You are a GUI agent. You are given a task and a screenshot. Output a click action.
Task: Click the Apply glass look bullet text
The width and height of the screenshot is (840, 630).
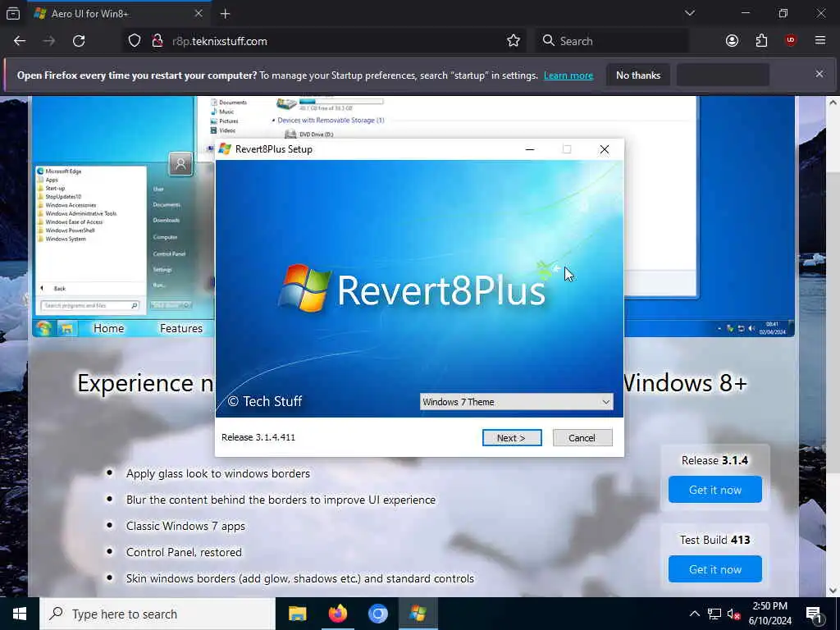tap(218, 473)
